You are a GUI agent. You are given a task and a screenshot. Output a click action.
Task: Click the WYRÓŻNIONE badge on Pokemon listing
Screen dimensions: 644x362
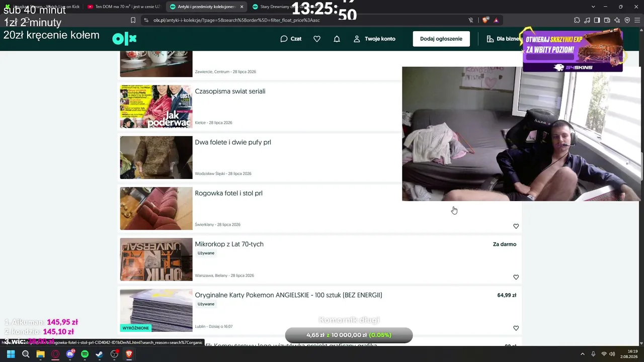[x=136, y=328]
